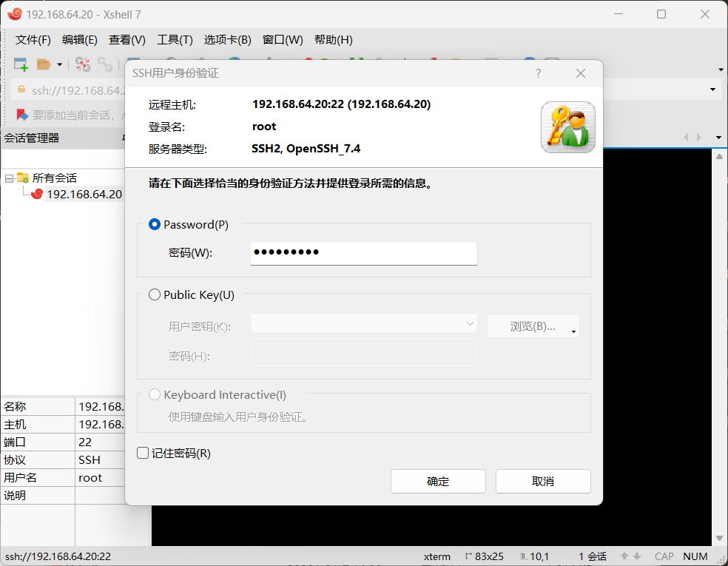Click the scroll up arrow status icon
Image resolution: width=728 pixels, height=566 pixels.
[x=624, y=556]
